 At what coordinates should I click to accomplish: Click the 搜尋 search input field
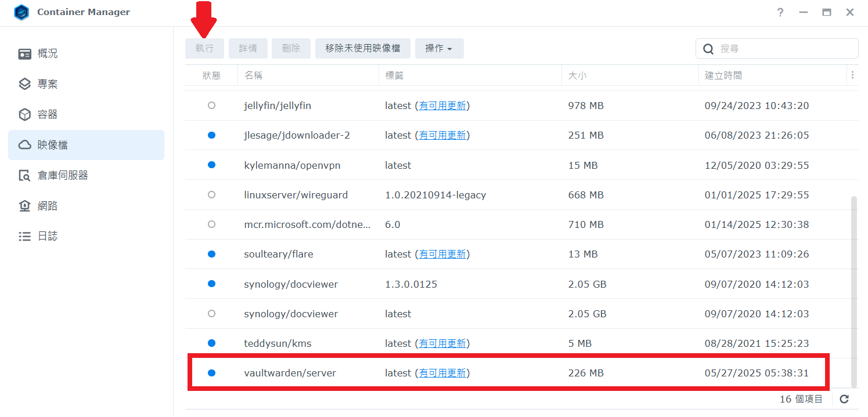tap(777, 49)
